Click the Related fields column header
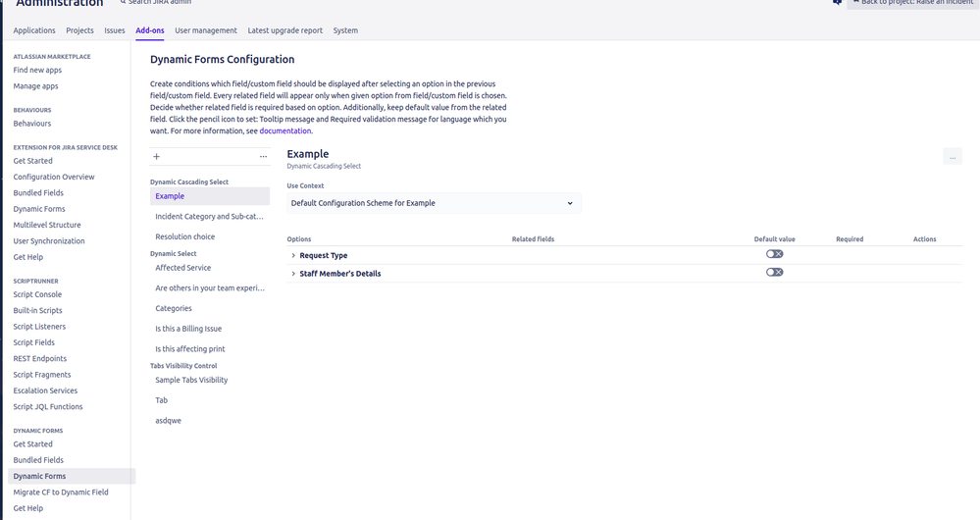The width and height of the screenshot is (980, 520). [533, 238]
